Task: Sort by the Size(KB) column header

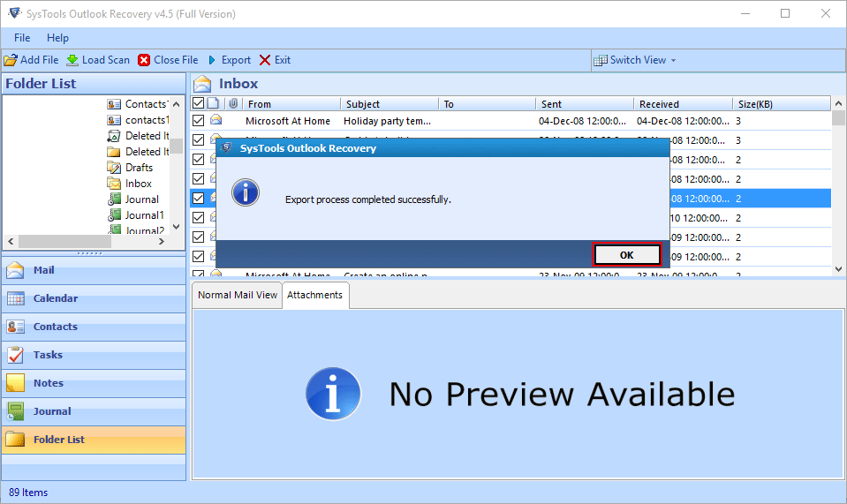Action: [782, 103]
